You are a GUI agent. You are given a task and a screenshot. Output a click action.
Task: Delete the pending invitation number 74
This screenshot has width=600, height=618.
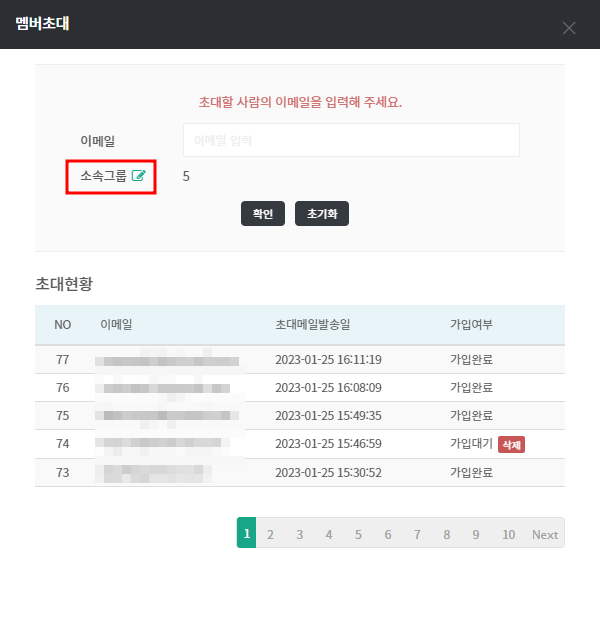coord(511,444)
